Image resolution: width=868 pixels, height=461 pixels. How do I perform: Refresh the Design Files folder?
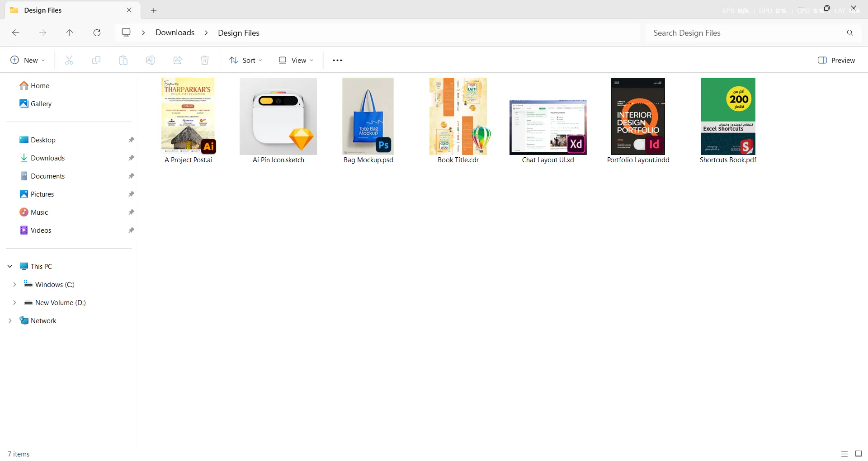pyautogui.click(x=97, y=33)
